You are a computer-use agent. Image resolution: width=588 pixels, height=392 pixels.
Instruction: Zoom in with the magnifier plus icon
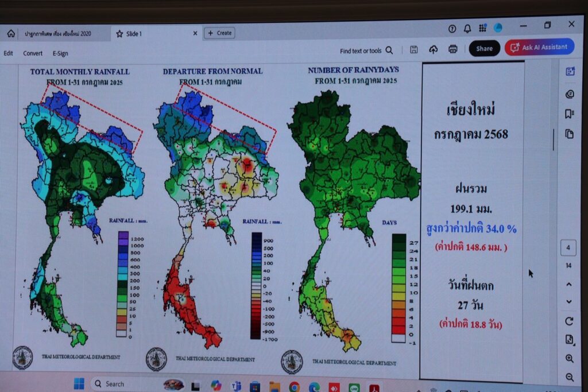pos(570,359)
